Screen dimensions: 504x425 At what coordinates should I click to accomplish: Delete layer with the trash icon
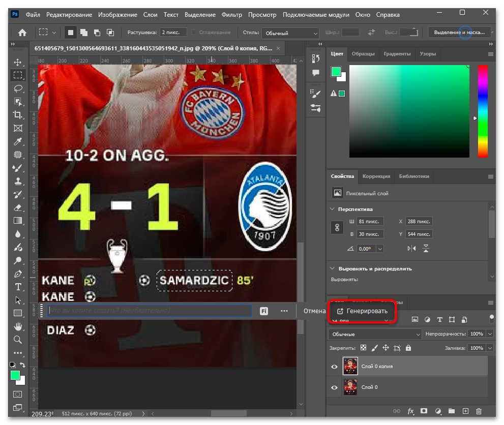click(x=479, y=411)
